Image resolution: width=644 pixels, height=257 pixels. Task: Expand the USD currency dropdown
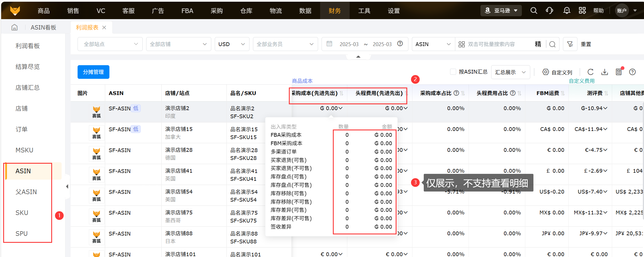(x=232, y=44)
